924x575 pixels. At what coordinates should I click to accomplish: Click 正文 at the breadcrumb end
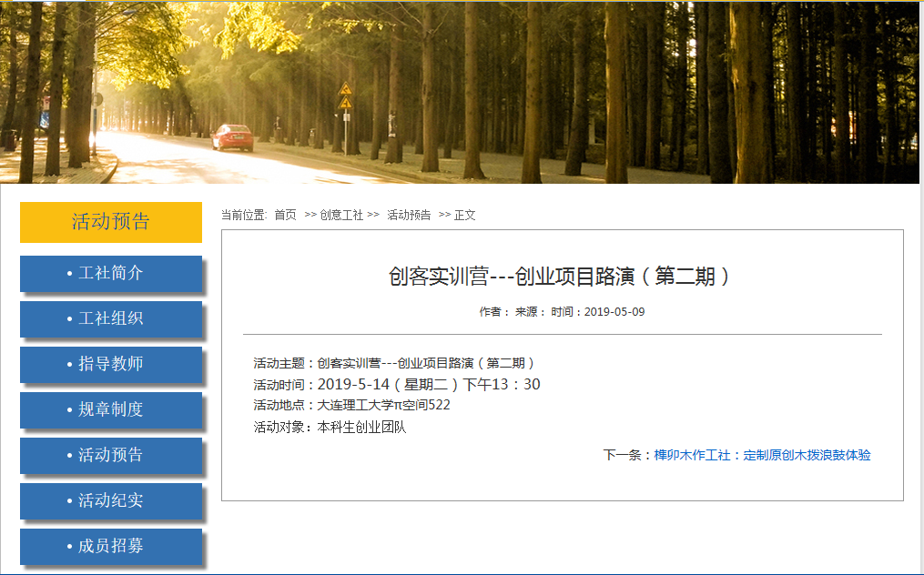[x=464, y=215]
